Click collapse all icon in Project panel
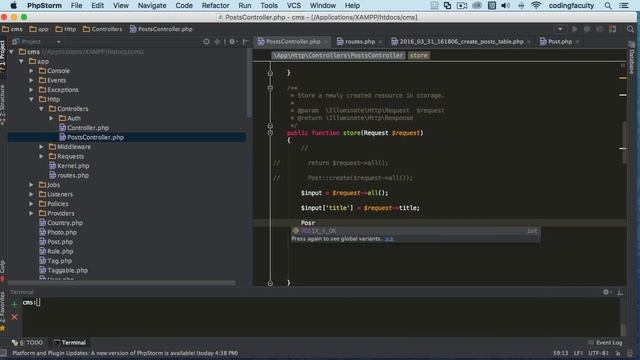 pyautogui.click(x=217, y=41)
